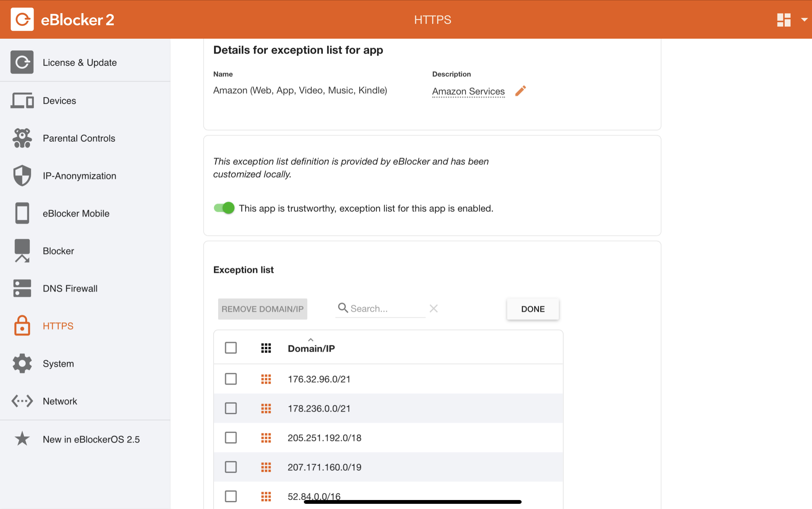Check the 207.171.160.0/19 checkbox
This screenshot has height=509, width=812.
coord(231,467)
